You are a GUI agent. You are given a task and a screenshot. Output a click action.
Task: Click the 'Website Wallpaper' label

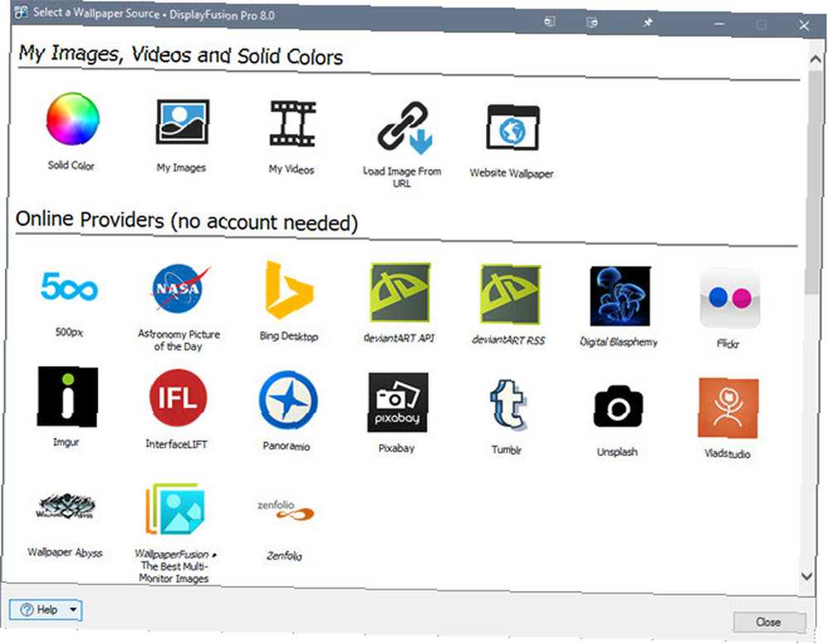512,173
